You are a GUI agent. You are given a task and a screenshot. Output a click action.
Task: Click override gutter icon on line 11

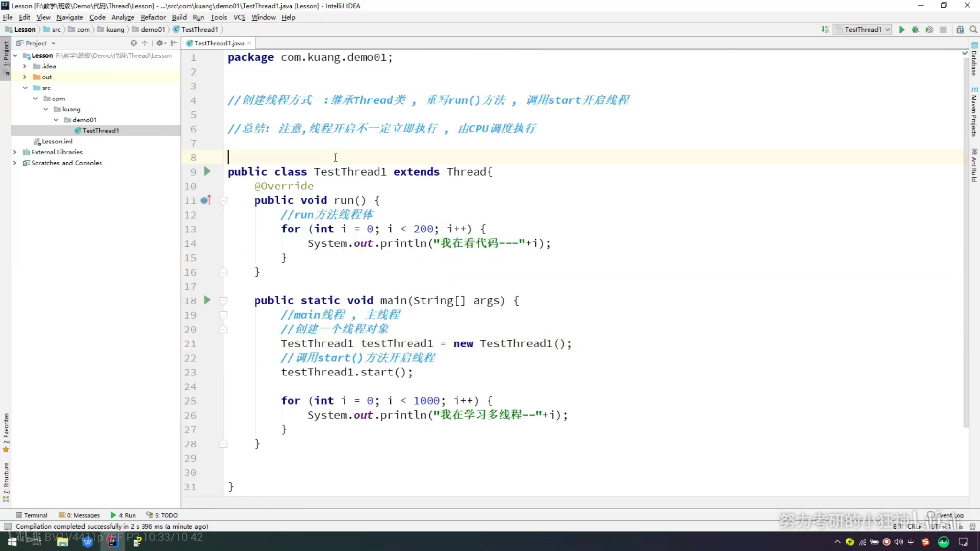click(206, 200)
